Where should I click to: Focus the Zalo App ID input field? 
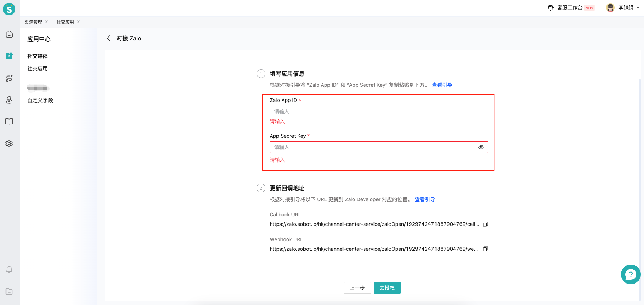pyautogui.click(x=379, y=112)
